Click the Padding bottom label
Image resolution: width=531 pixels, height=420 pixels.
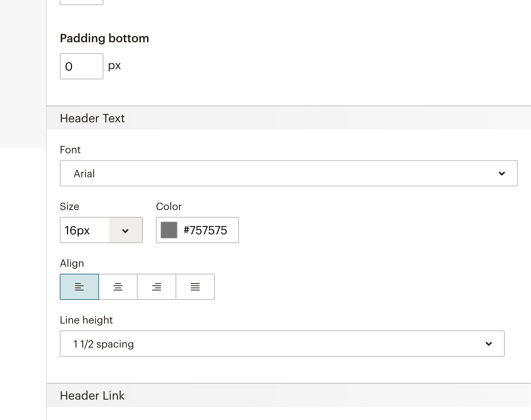[x=105, y=38]
